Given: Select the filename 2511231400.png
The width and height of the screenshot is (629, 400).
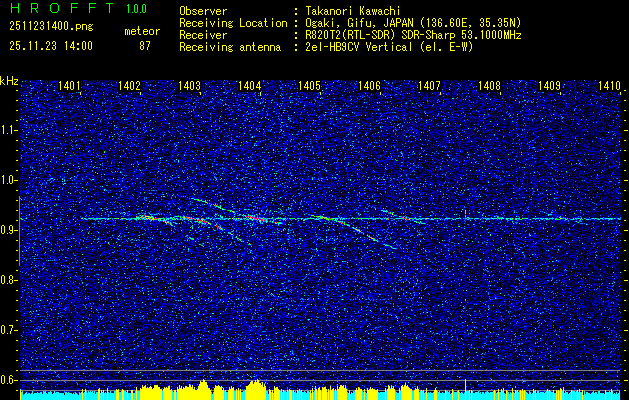Looking at the screenshot, I should tap(51, 27).
